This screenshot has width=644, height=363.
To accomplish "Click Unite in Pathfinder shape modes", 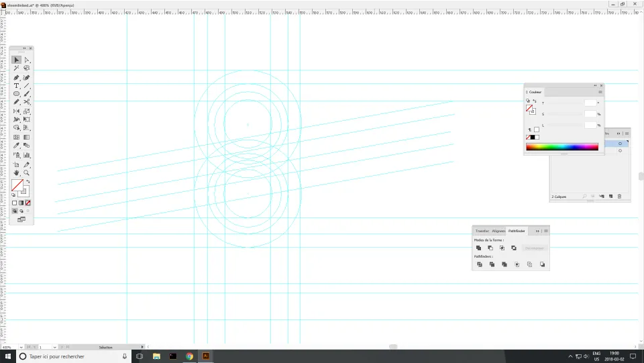I will pos(478,248).
